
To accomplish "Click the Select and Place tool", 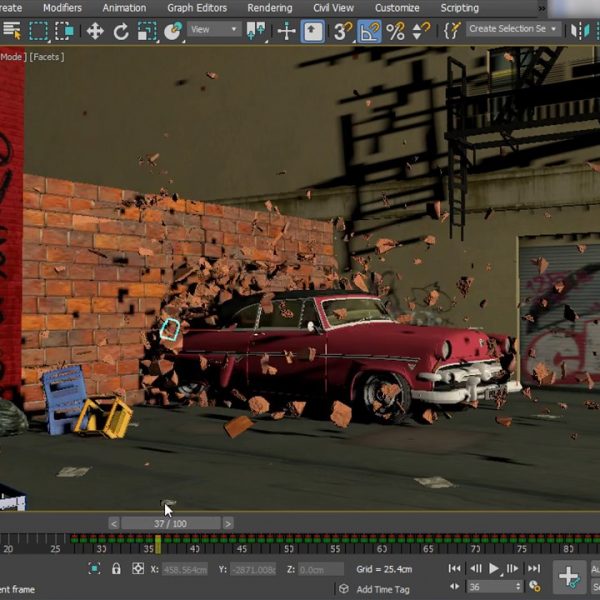I will coord(173,31).
